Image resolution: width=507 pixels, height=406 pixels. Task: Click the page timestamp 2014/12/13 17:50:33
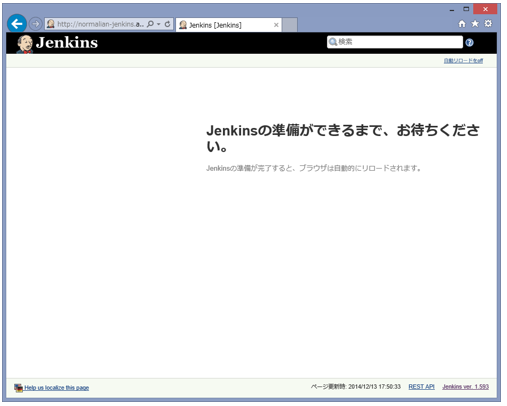(374, 387)
